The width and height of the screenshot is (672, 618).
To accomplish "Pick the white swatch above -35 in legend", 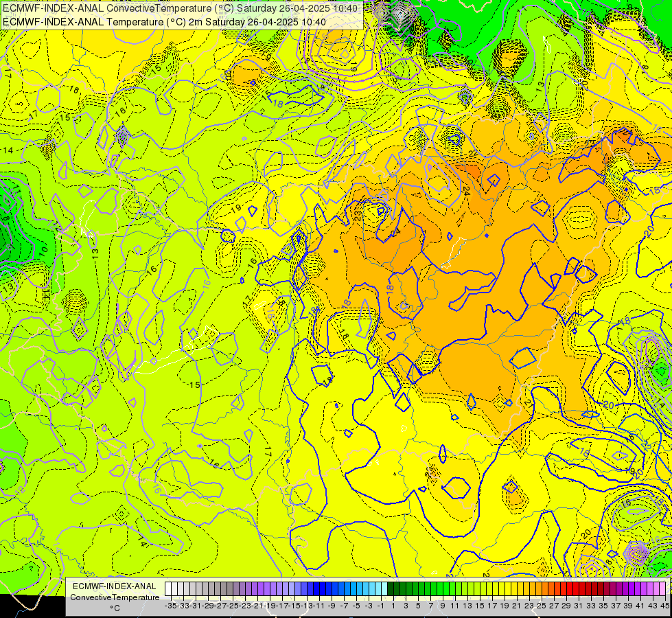I will point(168,588).
